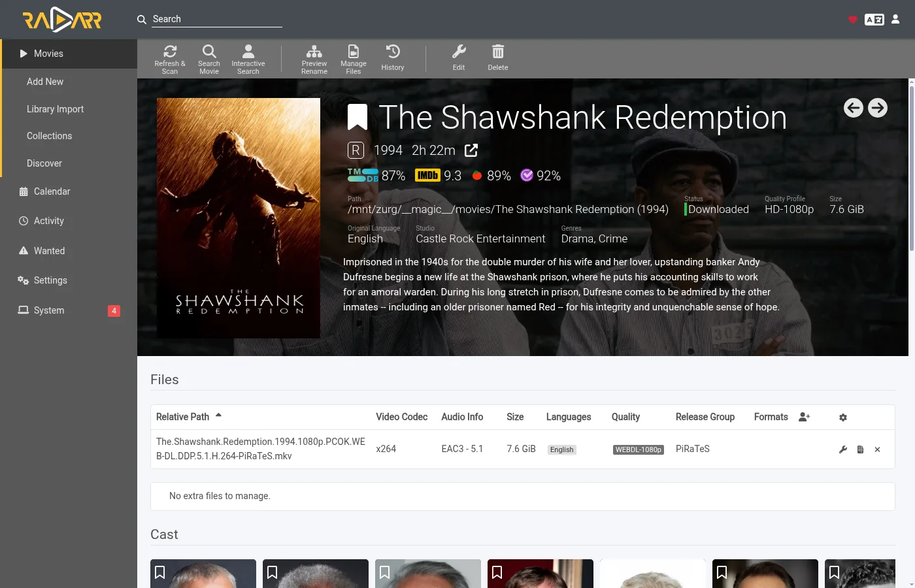The image size is (915, 588).
Task: Sort files by Relative Path column
Action: [x=189, y=417]
